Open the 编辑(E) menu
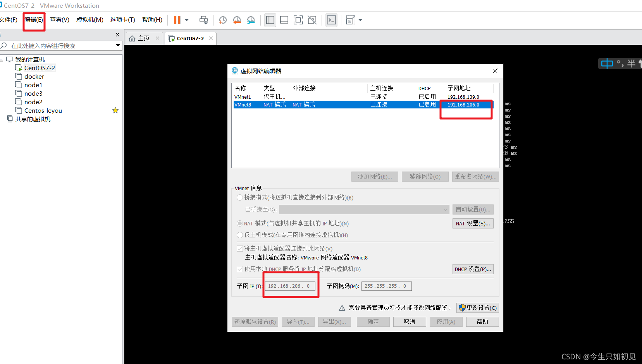This screenshot has height=364, width=642. (x=34, y=20)
